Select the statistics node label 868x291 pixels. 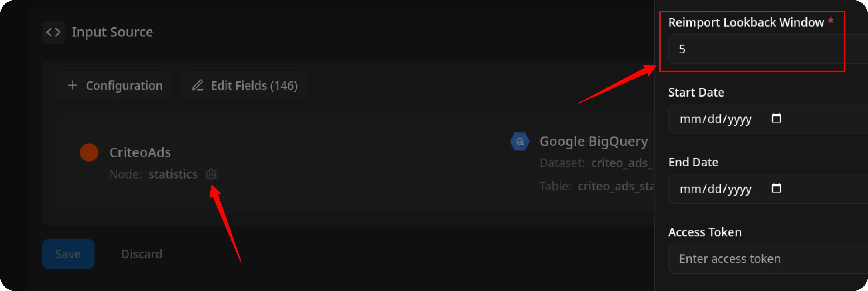pyautogui.click(x=173, y=174)
